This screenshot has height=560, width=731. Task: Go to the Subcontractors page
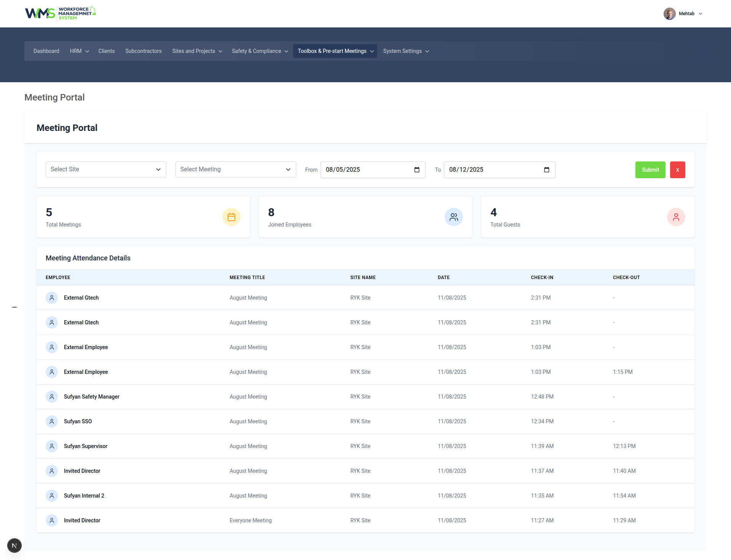tap(144, 51)
